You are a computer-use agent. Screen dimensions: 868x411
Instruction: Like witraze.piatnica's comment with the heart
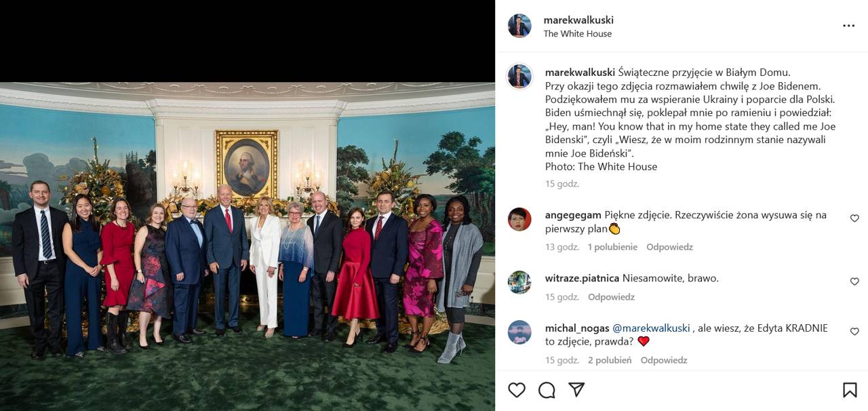(854, 281)
